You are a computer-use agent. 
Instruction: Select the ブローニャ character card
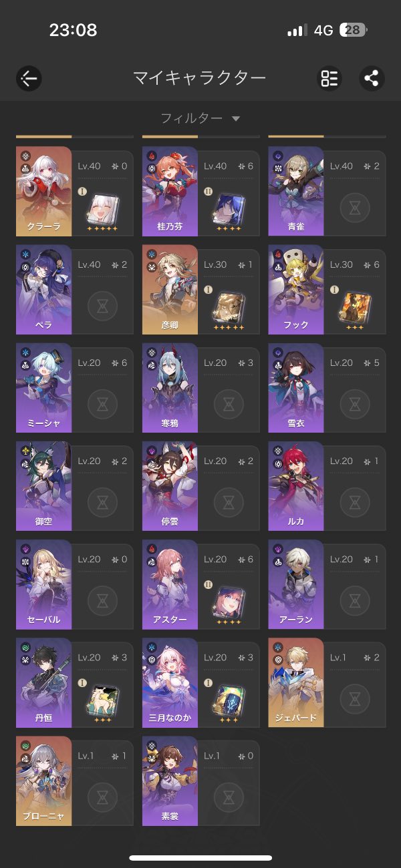(74, 781)
